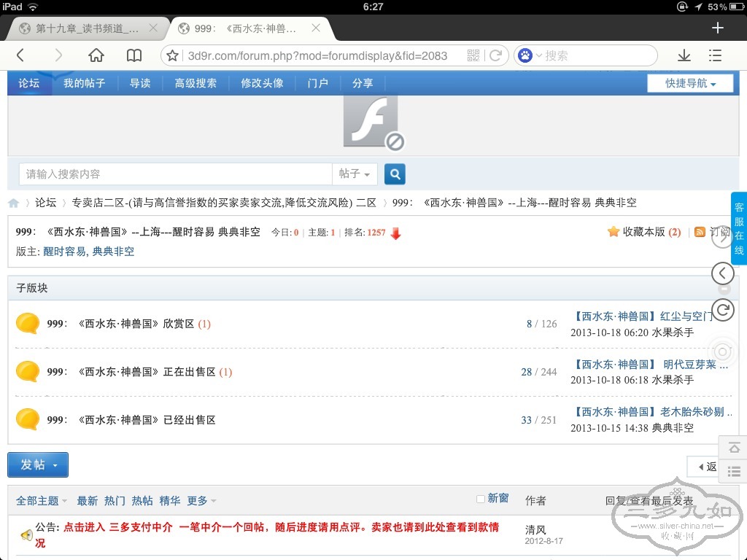
Task: Open 论坛 breadcrumb link
Action: [x=46, y=203]
